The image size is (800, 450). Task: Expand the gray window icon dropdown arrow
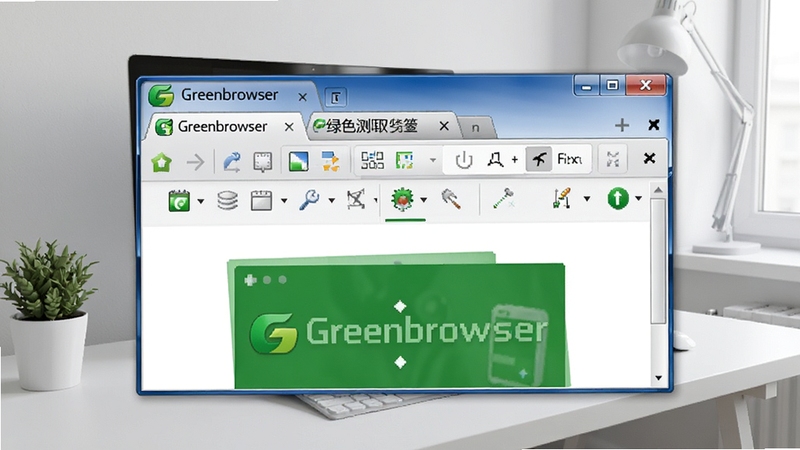284,201
